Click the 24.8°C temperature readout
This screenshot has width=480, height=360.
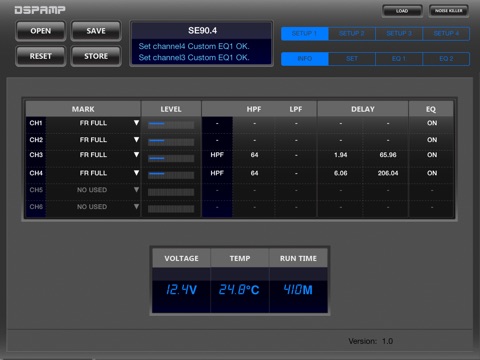[239, 290]
